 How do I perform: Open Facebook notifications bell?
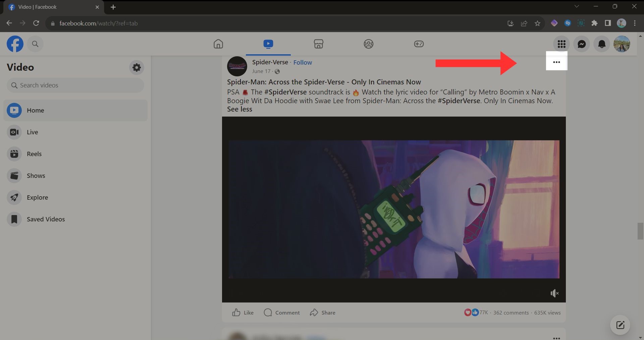602,44
